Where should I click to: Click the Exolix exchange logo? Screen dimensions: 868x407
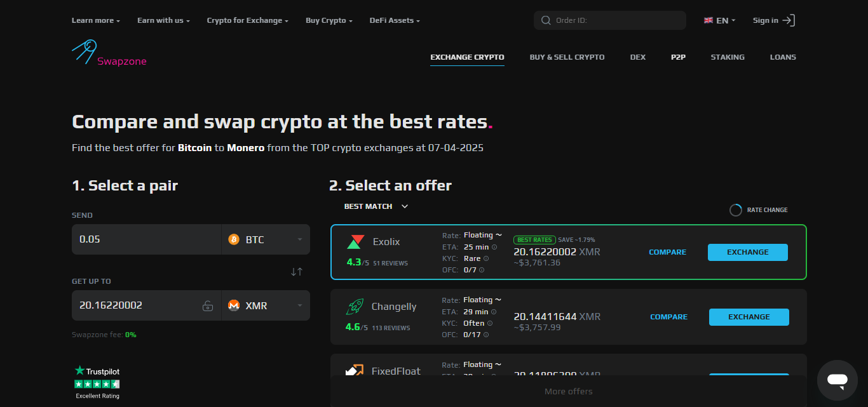[x=355, y=242]
